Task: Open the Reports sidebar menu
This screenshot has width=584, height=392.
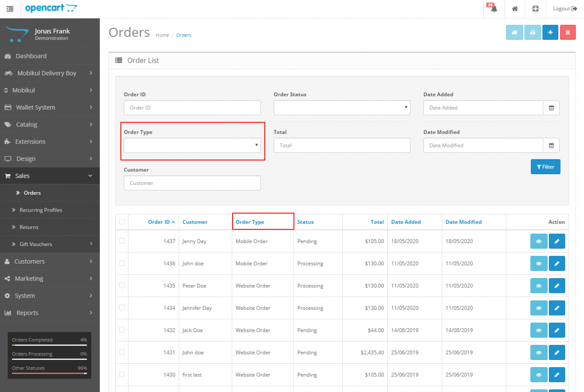Action: tap(50, 313)
